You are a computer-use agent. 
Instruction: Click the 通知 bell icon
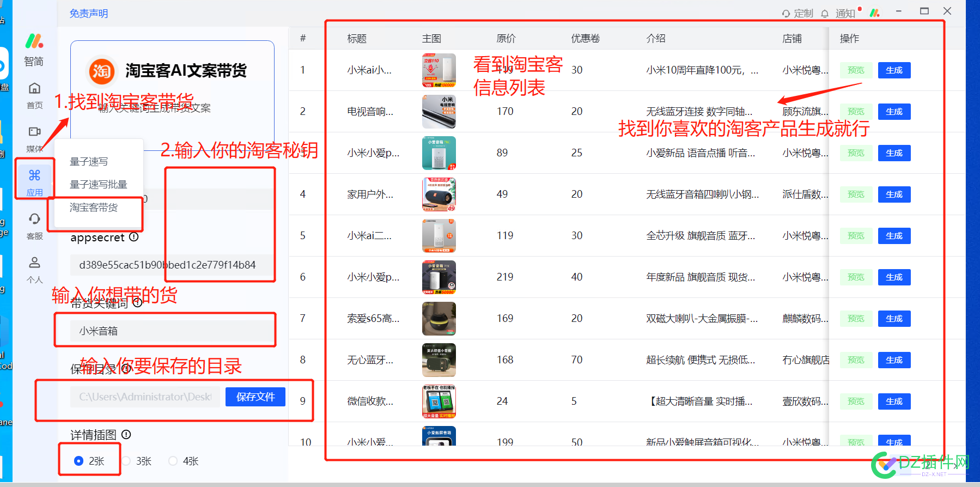pos(825,14)
